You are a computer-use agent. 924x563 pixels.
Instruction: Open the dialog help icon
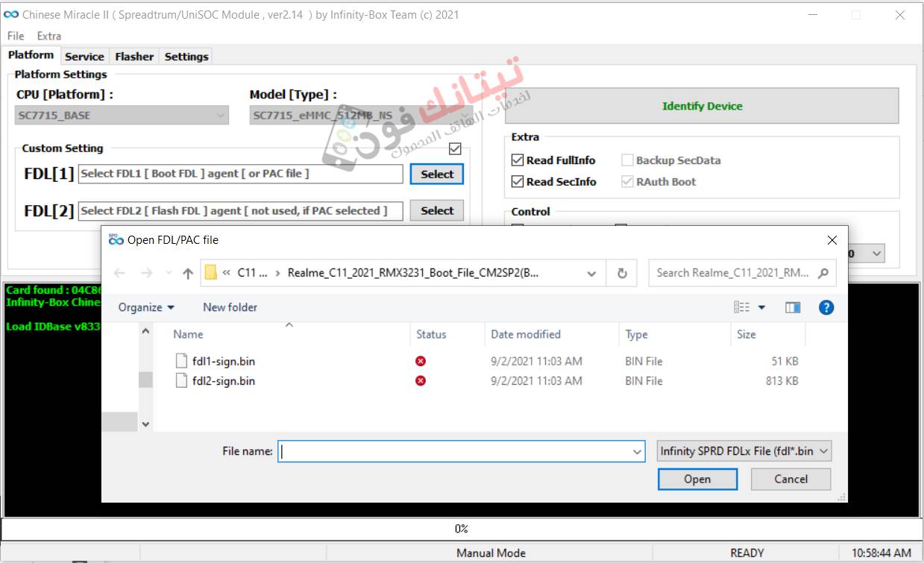click(826, 307)
